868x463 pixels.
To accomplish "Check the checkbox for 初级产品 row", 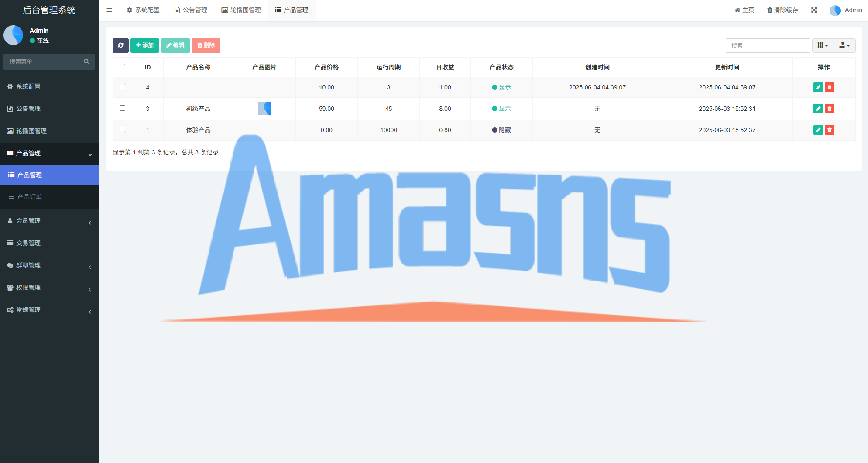I will [x=122, y=108].
